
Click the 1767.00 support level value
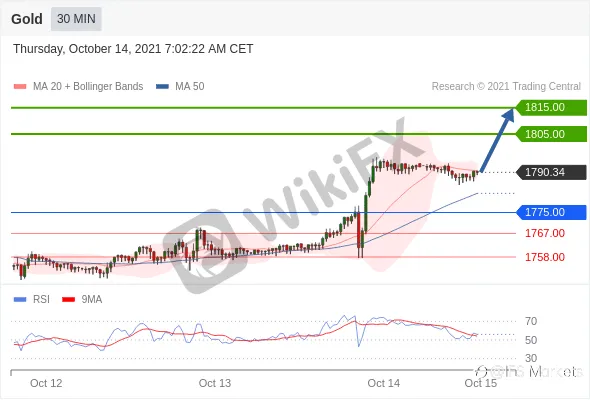[545, 233]
